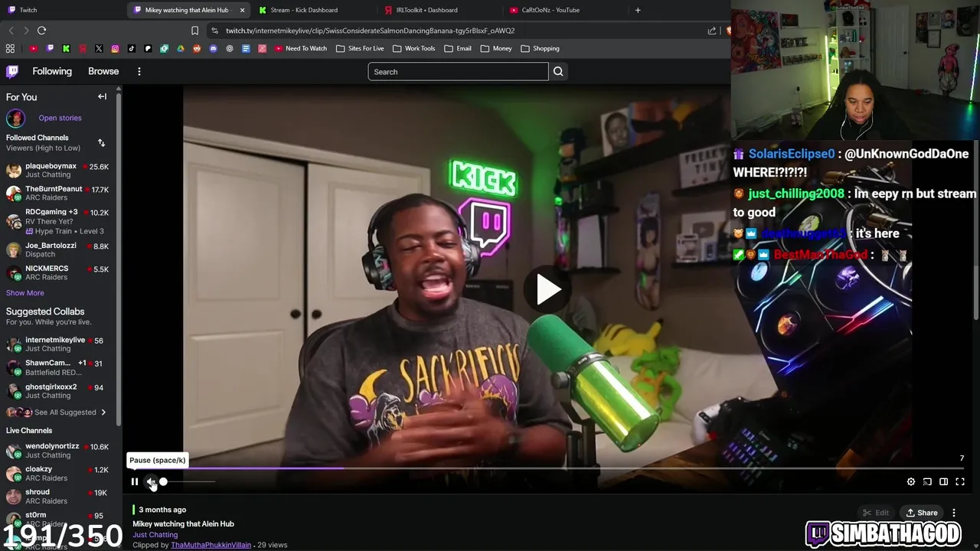Expand followed channels with Show More
The image size is (980, 551).
point(25,293)
